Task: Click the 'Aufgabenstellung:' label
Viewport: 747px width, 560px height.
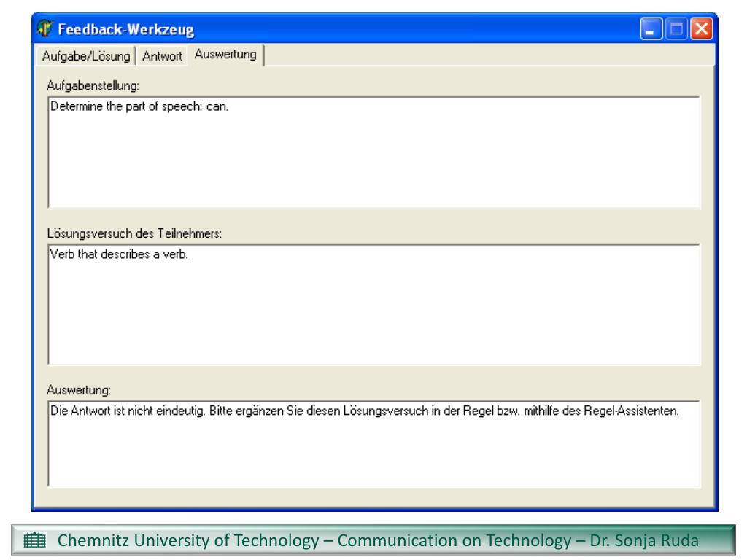Action: click(93, 86)
